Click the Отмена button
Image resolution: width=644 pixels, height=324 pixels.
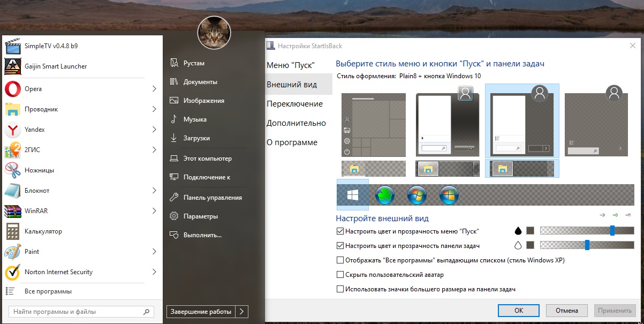[x=566, y=311]
